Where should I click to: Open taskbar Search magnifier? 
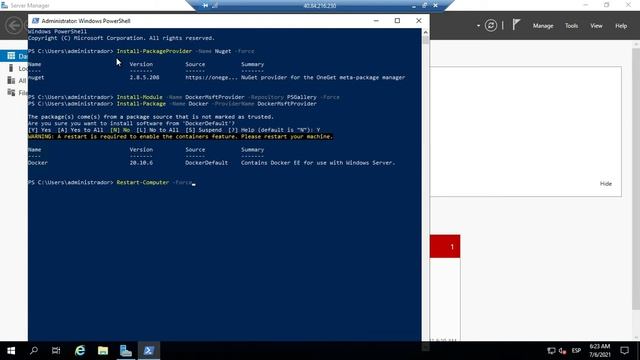pos(34,351)
